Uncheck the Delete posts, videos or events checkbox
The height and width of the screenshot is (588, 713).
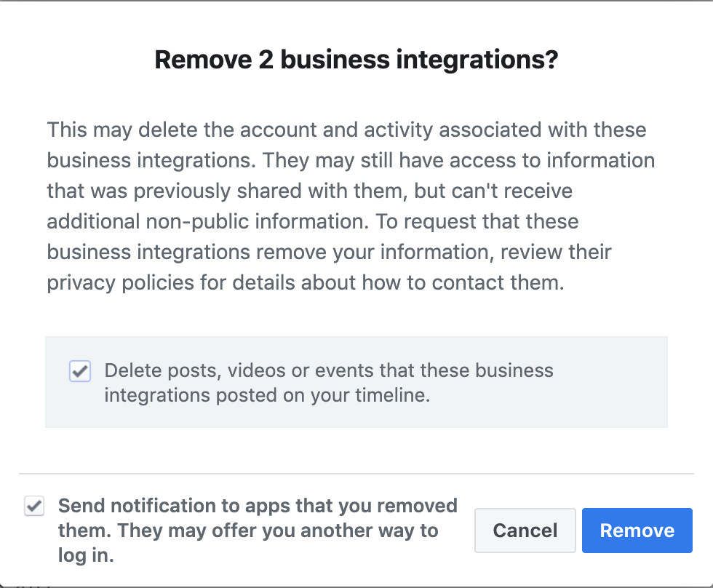pos(79,370)
